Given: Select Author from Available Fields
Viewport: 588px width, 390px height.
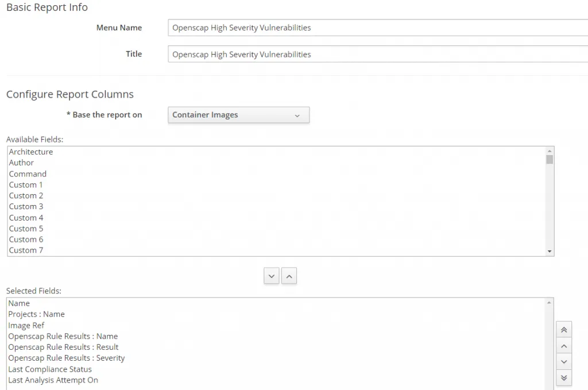Looking at the screenshot, I should pos(21,163).
